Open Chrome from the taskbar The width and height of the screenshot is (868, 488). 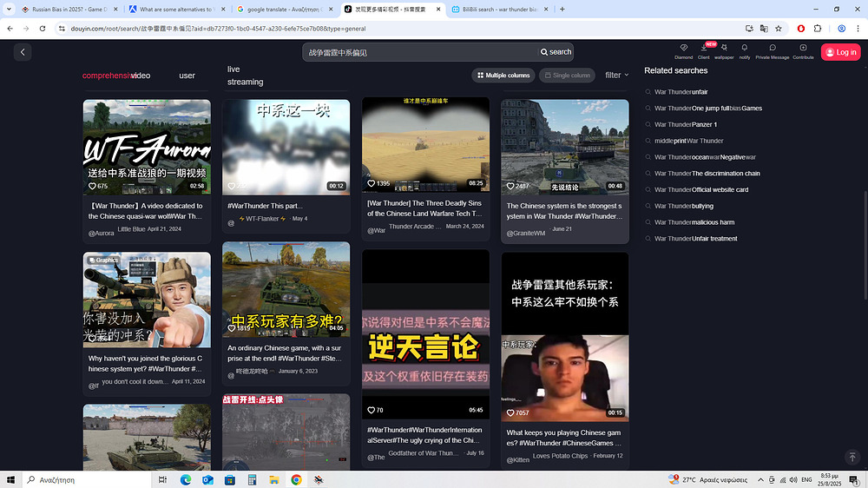[296, 479]
